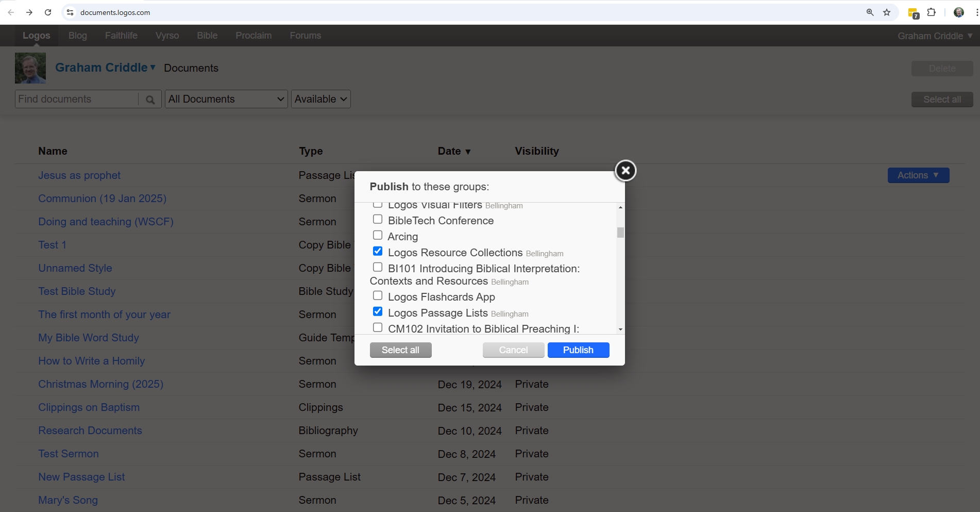Open the Test 1 document
This screenshot has width=980, height=512.
pos(52,245)
